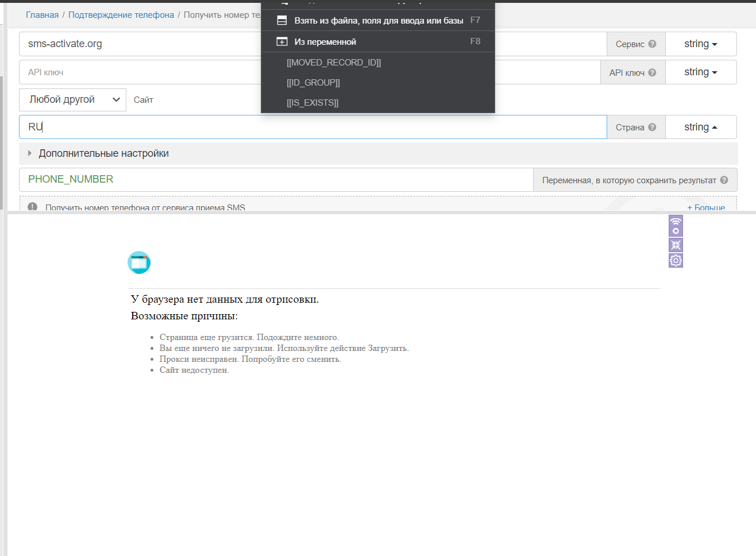Click help icon next to API ключ label
Viewport: 756px width, 556px height.
click(x=652, y=73)
